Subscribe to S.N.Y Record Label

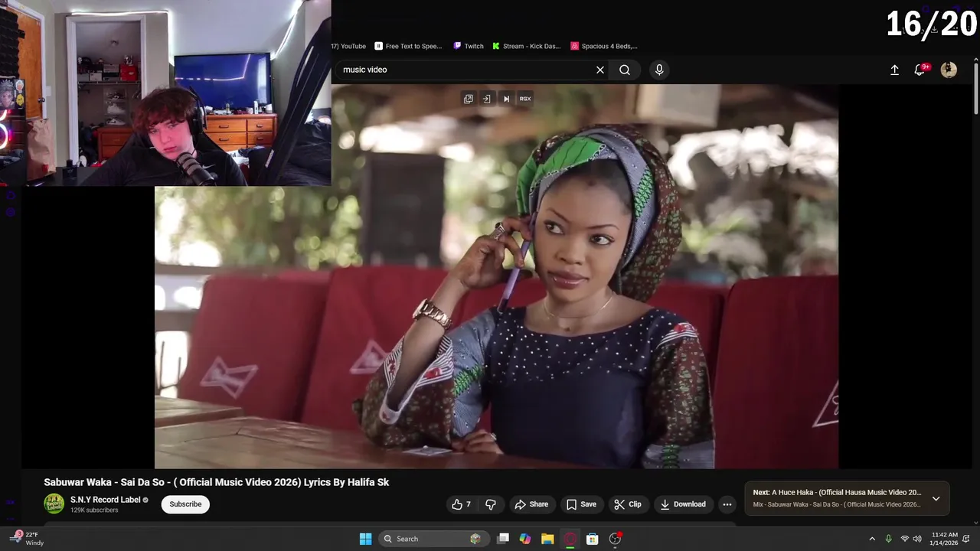click(x=185, y=504)
